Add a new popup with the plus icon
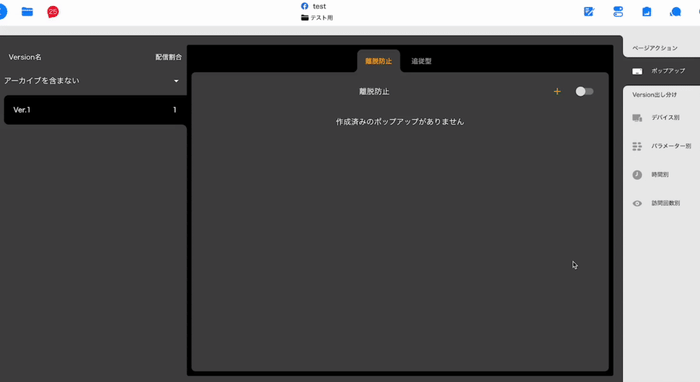700x382 pixels. tap(557, 91)
